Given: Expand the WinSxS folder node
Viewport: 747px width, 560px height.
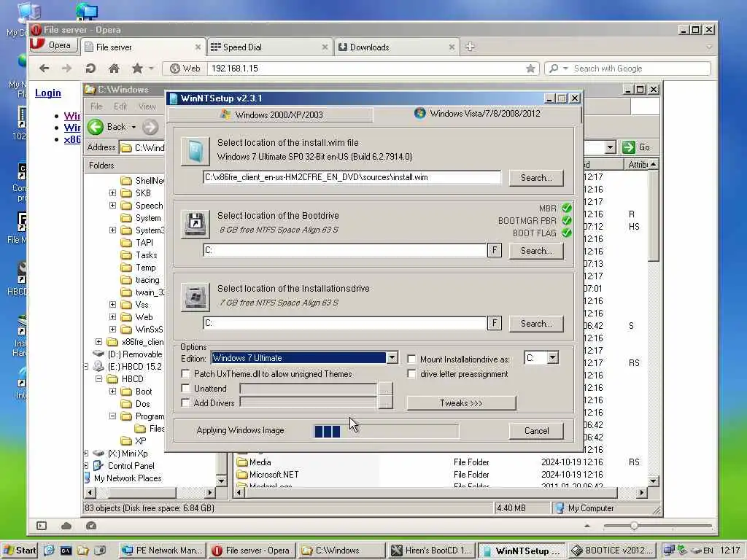Looking at the screenshot, I should click(112, 329).
